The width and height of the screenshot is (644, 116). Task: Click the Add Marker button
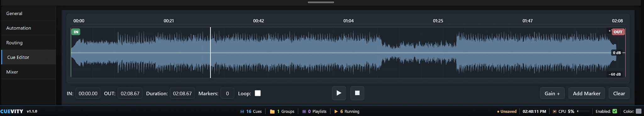[586, 93]
